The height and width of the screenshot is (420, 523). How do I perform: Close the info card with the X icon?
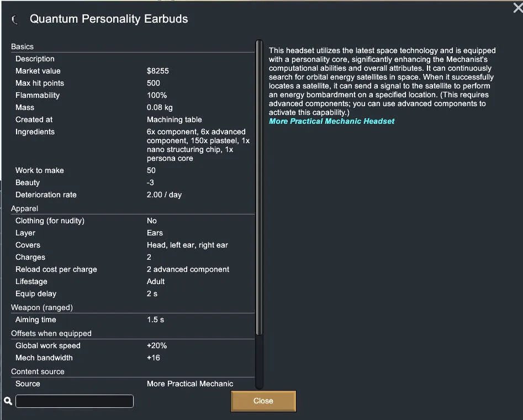coord(517,8)
